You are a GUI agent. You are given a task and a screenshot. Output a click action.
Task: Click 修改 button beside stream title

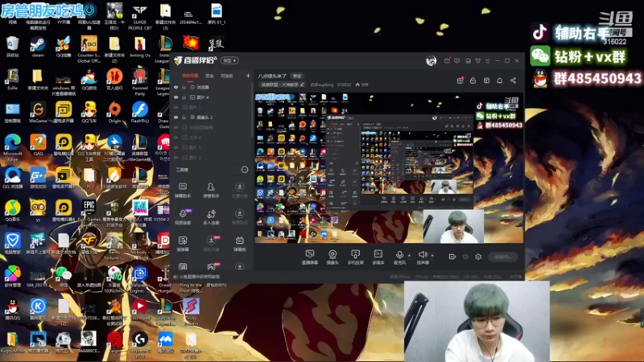[x=297, y=76]
